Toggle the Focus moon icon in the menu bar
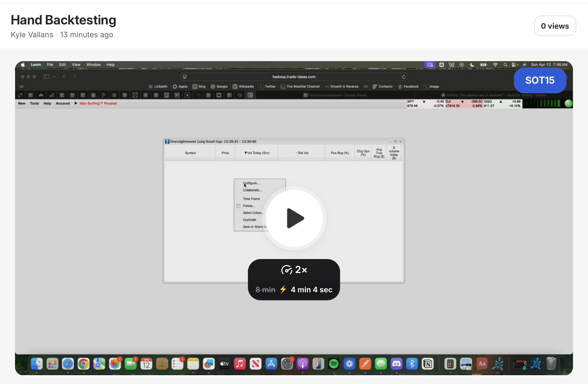Viewport: 588px width, 384px height. 472,65
